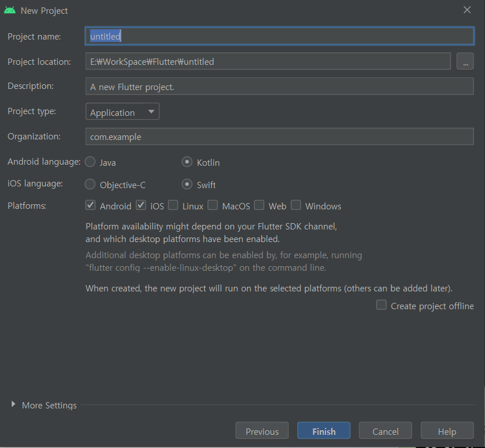Viewport: 485px width, 448px height.
Task: Click the 'iOS language:' label
Action: pos(35,184)
